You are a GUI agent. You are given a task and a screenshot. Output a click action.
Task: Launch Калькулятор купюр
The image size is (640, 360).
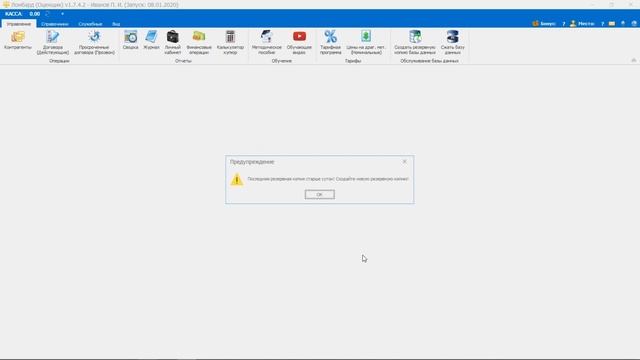pos(230,42)
